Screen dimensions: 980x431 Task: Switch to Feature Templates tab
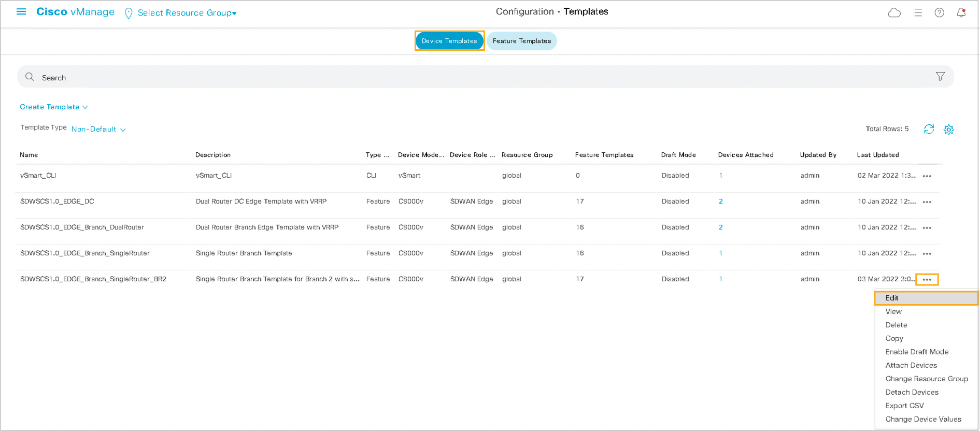(x=522, y=41)
